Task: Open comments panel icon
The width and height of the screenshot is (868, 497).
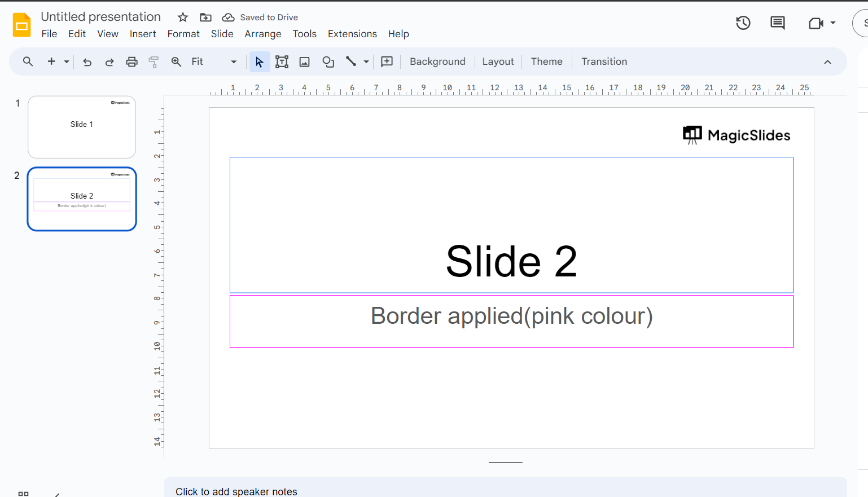Action: 777,23
